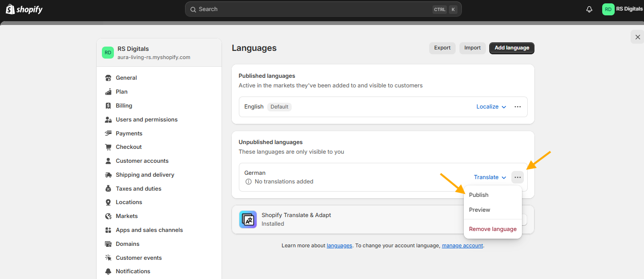
Task: Open the notifications bell icon
Action: pyautogui.click(x=589, y=9)
